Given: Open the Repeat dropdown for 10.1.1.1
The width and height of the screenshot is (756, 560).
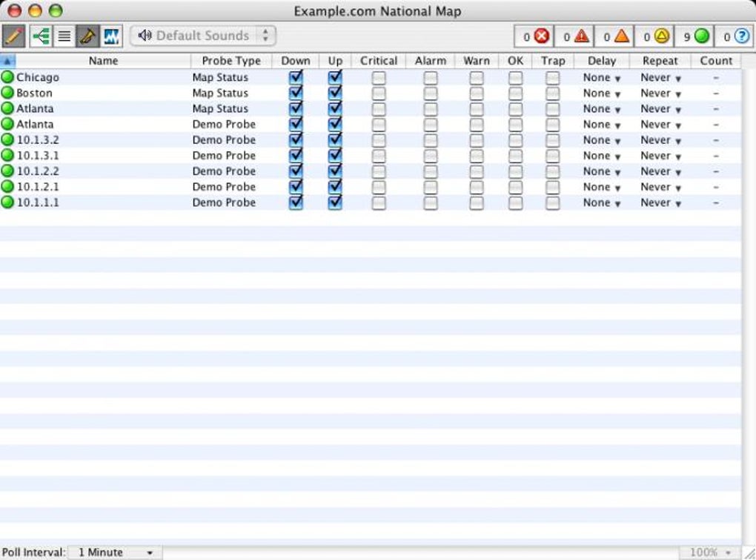Looking at the screenshot, I should [660, 202].
